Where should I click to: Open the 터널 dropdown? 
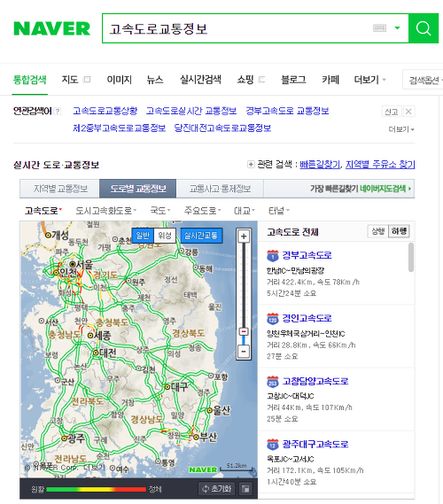click(x=278, y=211)
